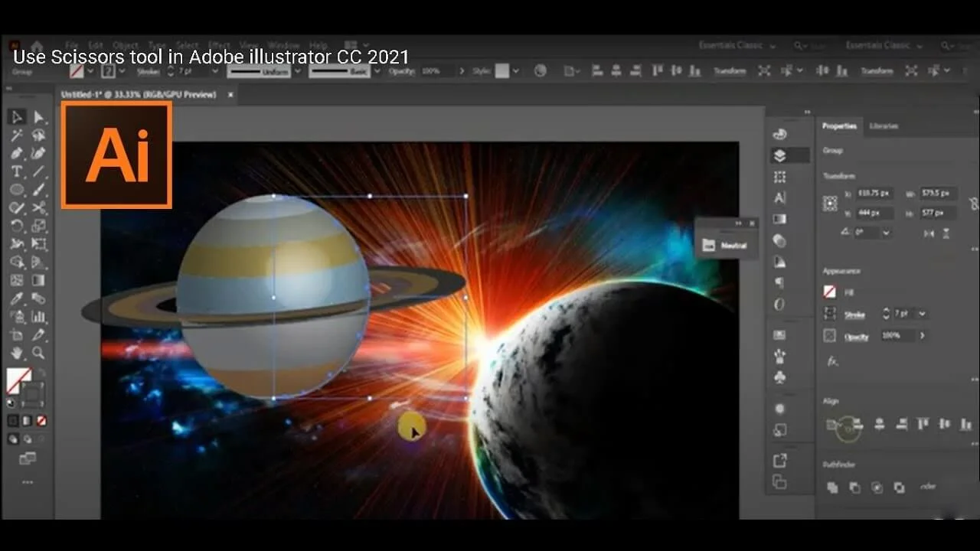Swap fill and stroke arrow
980x551 pixels.
click(x=42, y=373)
